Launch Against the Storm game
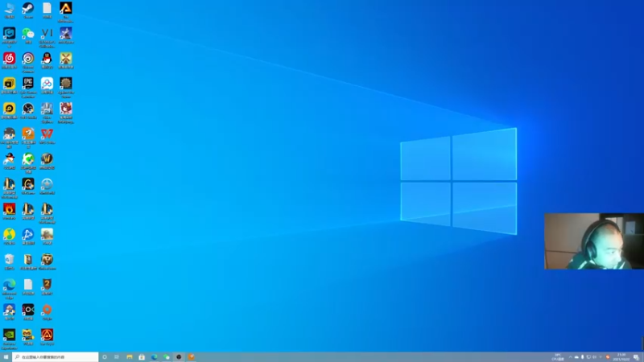This screenshot has width=644, height=362. [x=66, y=87]
